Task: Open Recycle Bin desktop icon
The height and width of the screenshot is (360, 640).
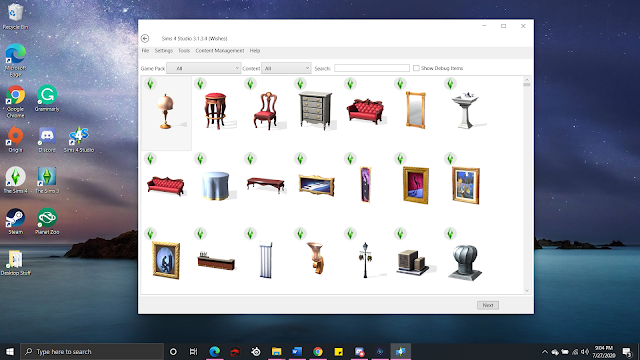Action: [x=15, y=17]
